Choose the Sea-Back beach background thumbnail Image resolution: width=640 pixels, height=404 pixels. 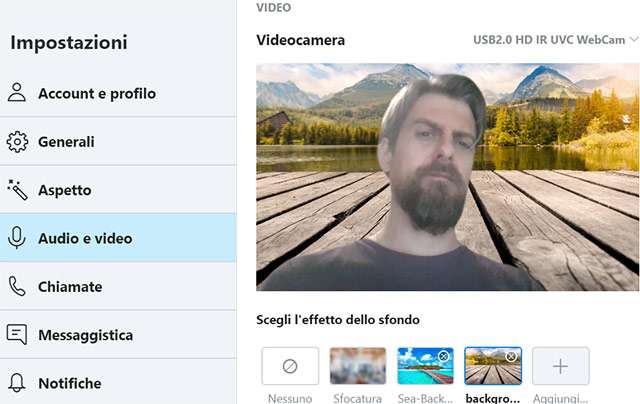click(x=425, y=366)
